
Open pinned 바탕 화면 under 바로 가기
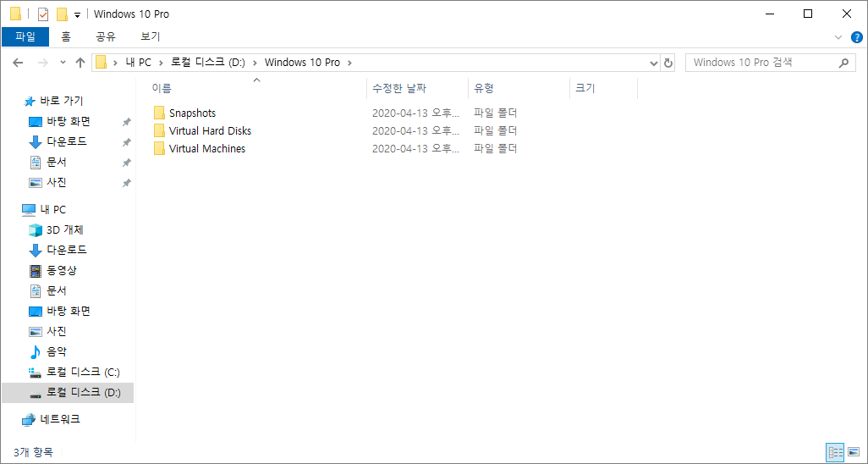68,121
